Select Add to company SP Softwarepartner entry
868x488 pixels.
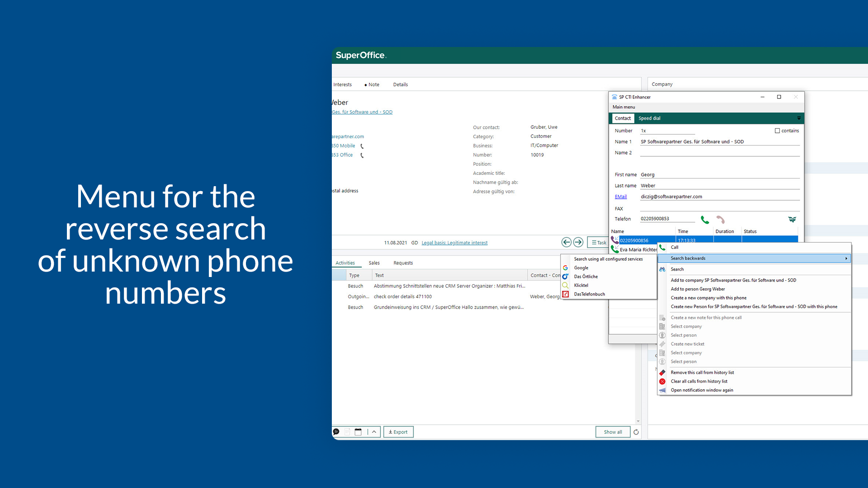coord(733,280)
